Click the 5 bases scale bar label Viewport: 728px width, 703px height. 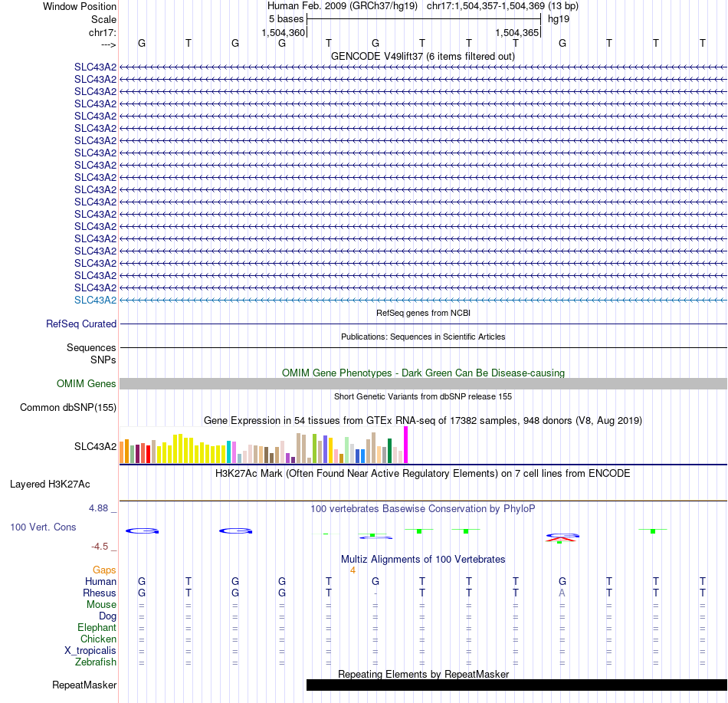(286, 19)
